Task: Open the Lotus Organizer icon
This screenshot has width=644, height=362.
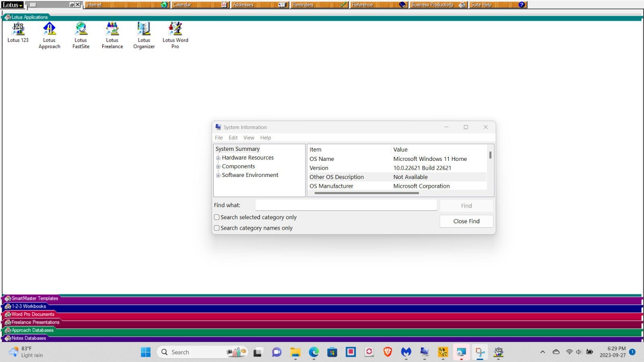Action: coord(144,35)
